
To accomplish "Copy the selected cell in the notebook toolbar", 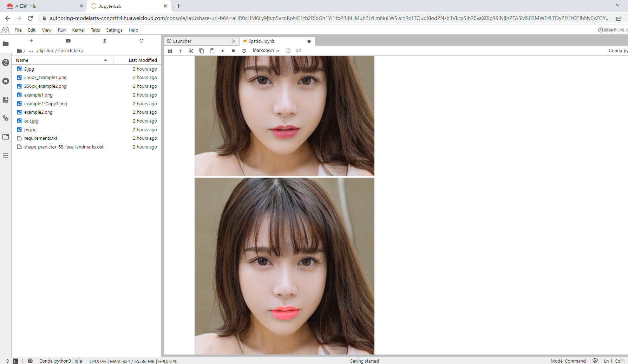I will tap(202, 51).
